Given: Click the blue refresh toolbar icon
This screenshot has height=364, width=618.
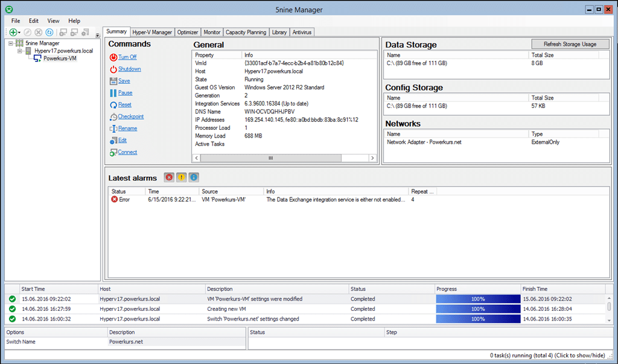Looking at the screenshot, I should [x=49, y=33].
